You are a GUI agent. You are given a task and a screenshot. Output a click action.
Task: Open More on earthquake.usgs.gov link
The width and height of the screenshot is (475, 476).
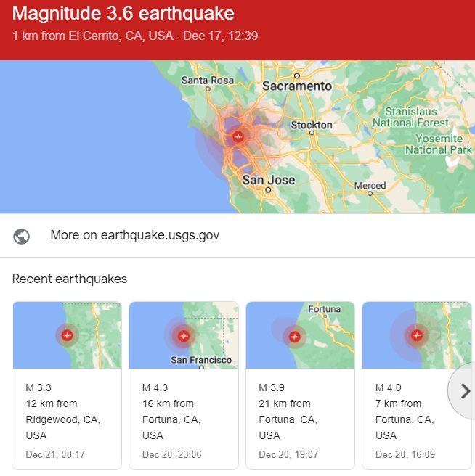[134, 236]
